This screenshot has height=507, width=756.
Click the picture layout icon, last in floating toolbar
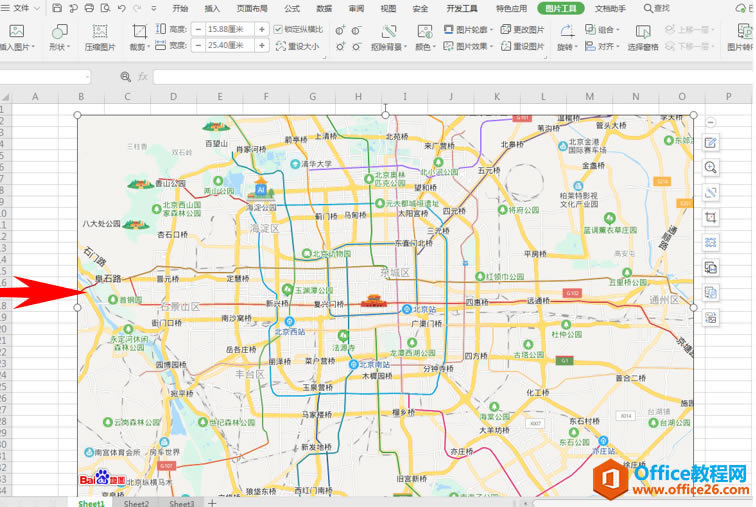point(710,318)
